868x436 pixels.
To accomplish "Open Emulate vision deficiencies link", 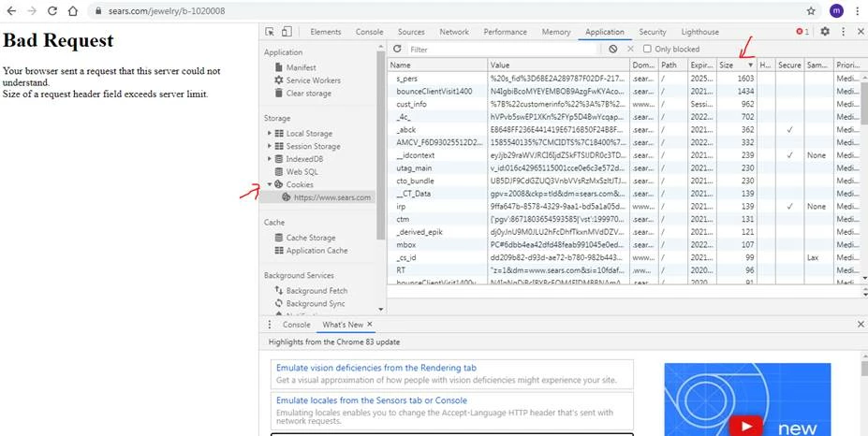I will pyautogui.click(x=376, y=368).
